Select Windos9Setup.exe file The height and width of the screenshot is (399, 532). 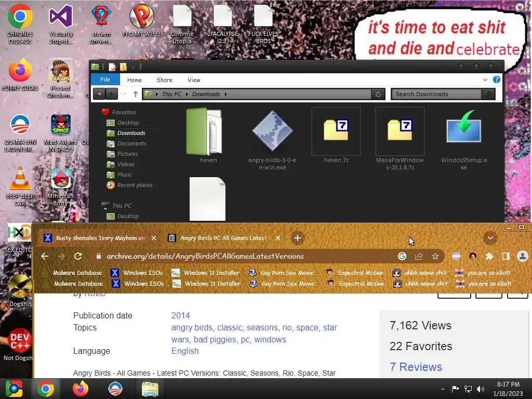464,140
